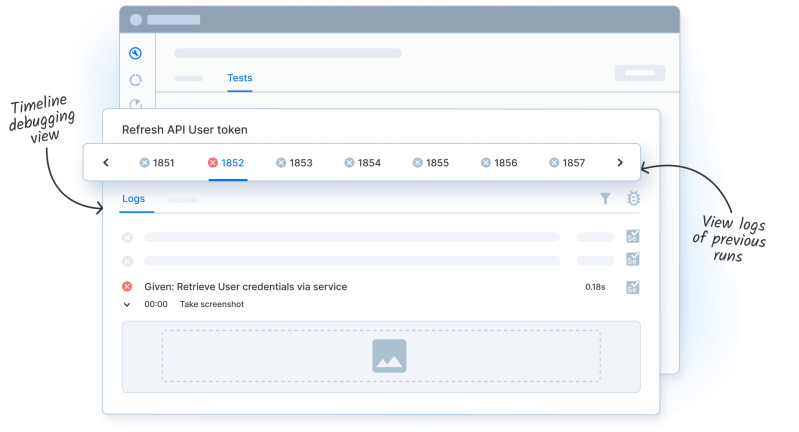
Task: Click red failed icon beside Given step
Action: tap(127, 286)
